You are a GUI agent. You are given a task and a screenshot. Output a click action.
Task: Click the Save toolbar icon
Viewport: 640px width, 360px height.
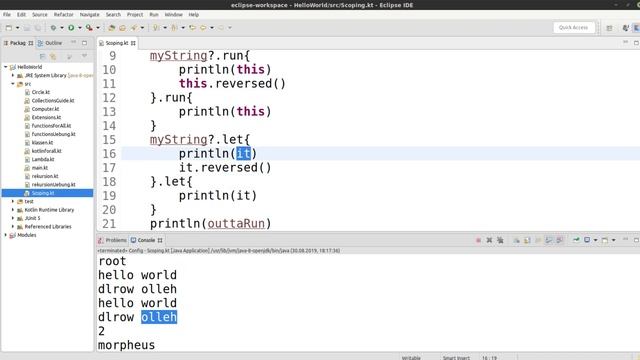(27, 28)
